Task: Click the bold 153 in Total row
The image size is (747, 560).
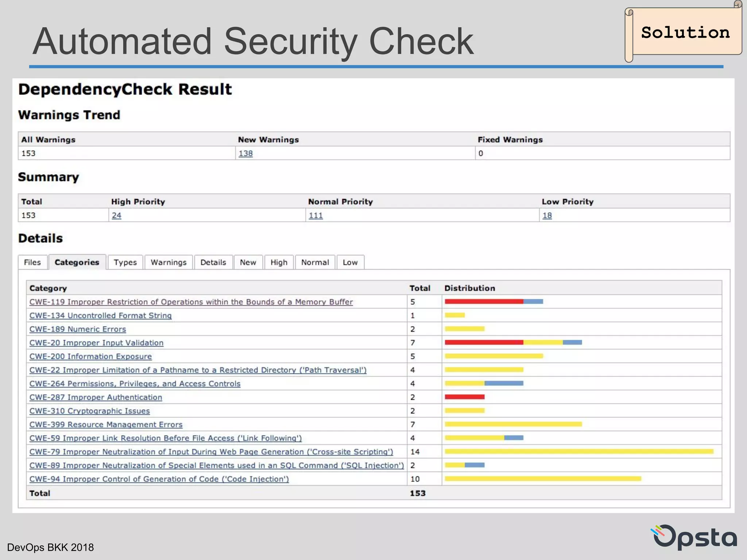Action: click(x=418, y=493)
